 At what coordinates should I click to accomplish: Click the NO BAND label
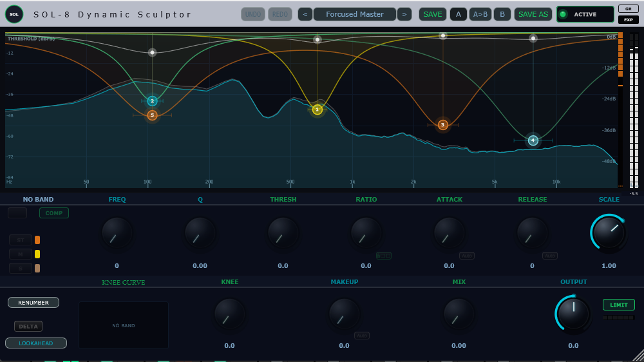tap(38, 199)
